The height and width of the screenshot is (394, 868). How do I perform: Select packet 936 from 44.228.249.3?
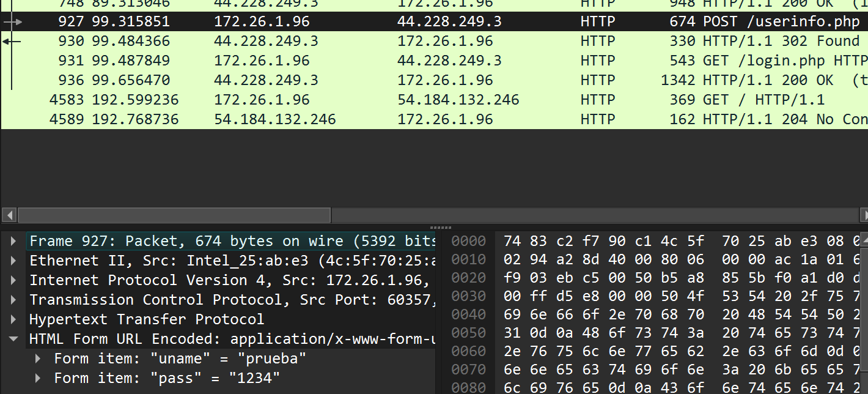(428, 81)
